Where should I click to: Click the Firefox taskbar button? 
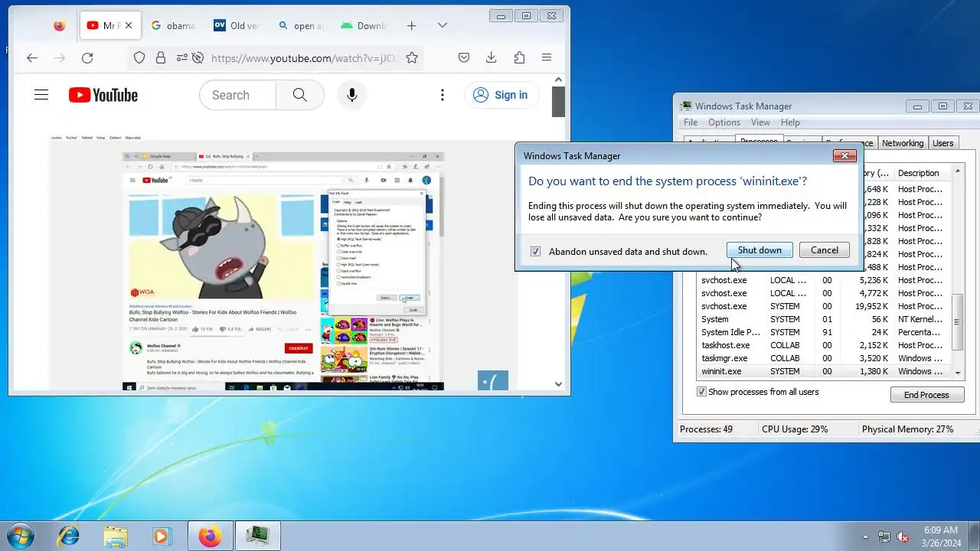(211, 536)
